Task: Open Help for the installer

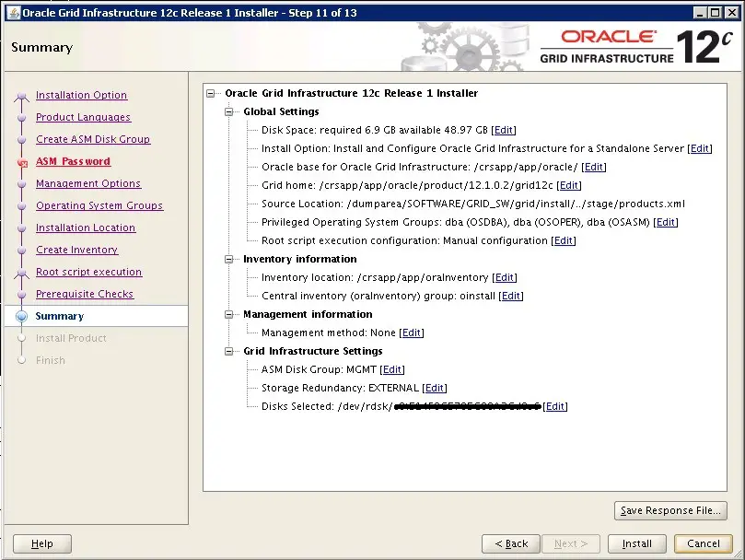Action: coord(42,543)
